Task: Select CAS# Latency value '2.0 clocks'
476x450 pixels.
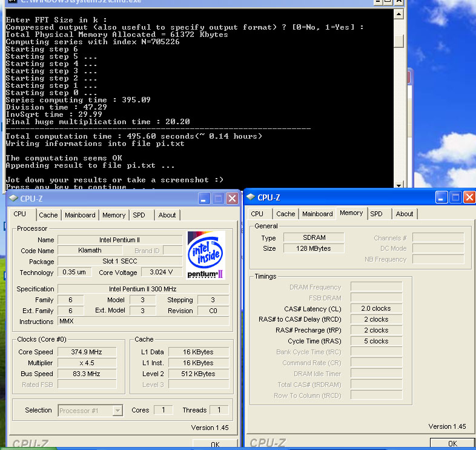Action: click(x=377, y=308)
